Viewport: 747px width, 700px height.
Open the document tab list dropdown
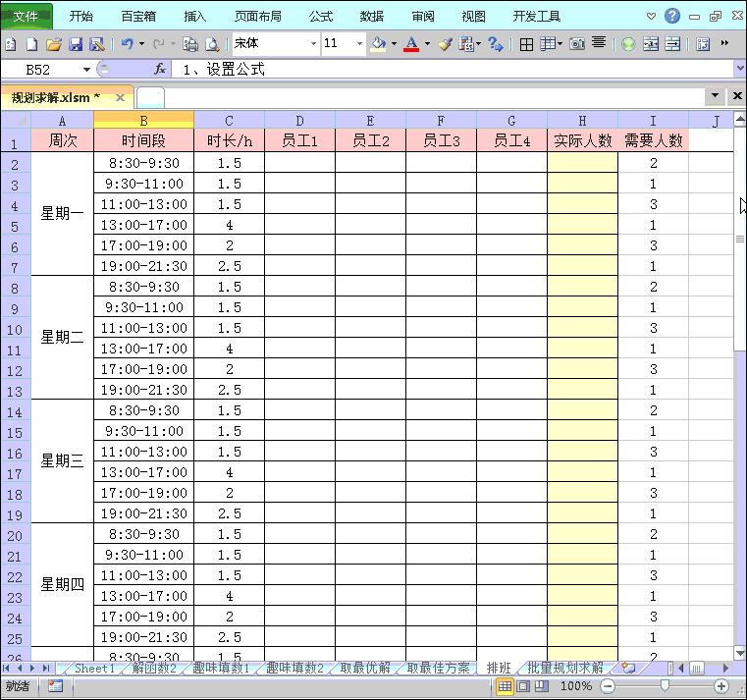[x=715, y=96]
